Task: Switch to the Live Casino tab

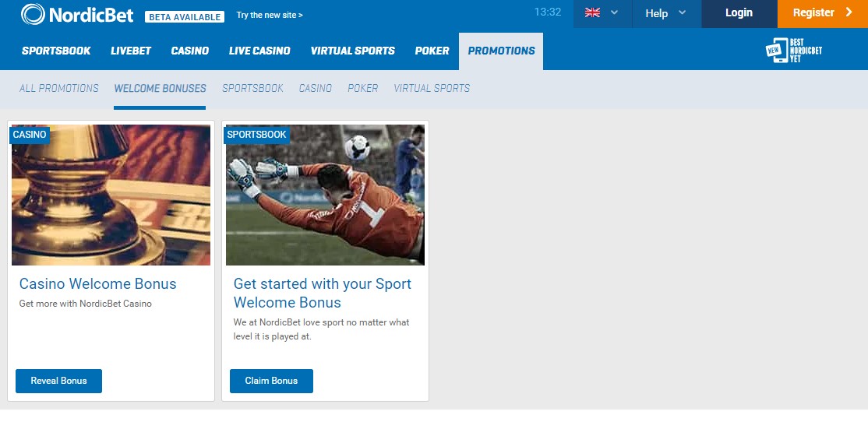Action: coord(259,51)
